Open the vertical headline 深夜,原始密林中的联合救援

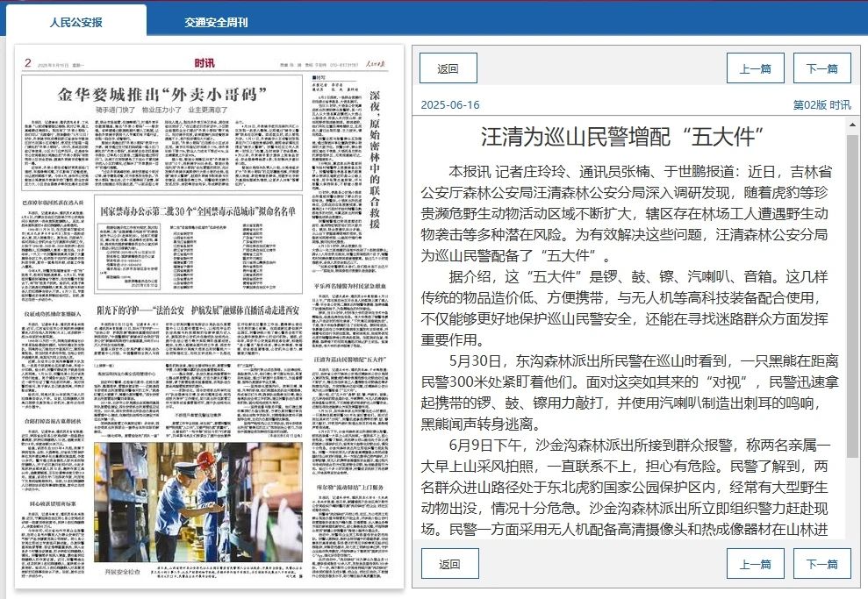(375, 160)
